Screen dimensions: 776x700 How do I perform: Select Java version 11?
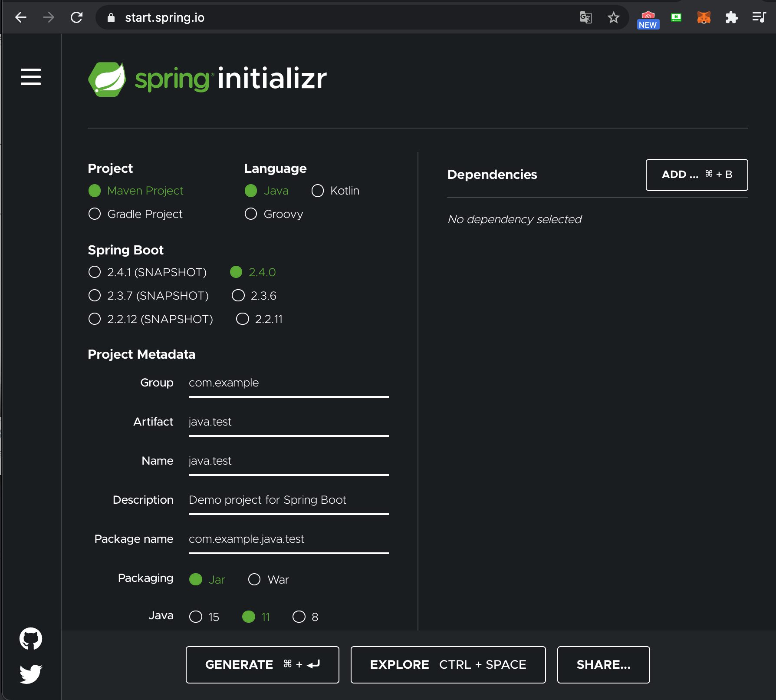pos(256,617)
